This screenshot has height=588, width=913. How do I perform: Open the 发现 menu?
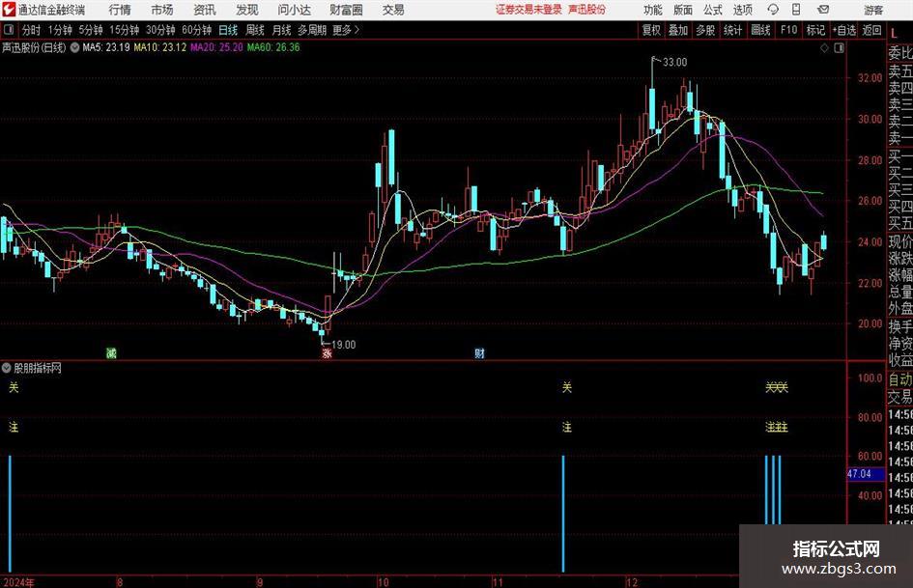pyautogui.click(x=247, y=10)
